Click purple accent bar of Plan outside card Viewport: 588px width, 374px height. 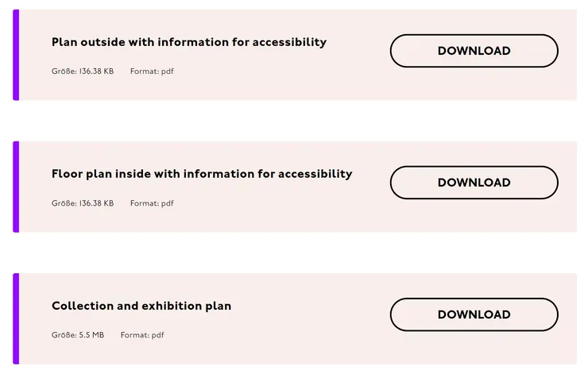point(15,56)
